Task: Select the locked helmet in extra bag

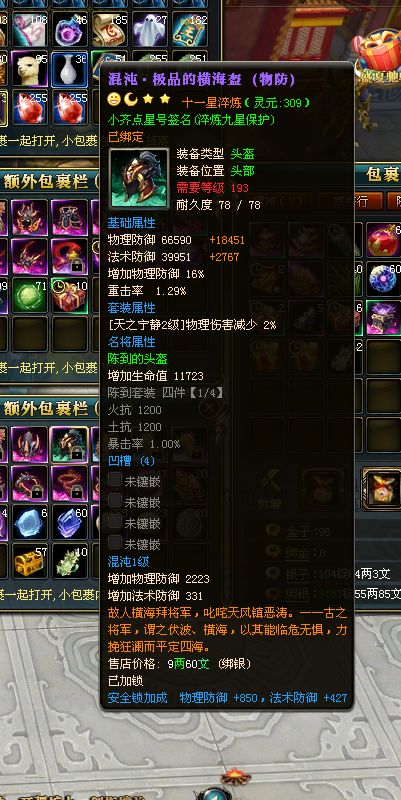Action: pos(69,443)
